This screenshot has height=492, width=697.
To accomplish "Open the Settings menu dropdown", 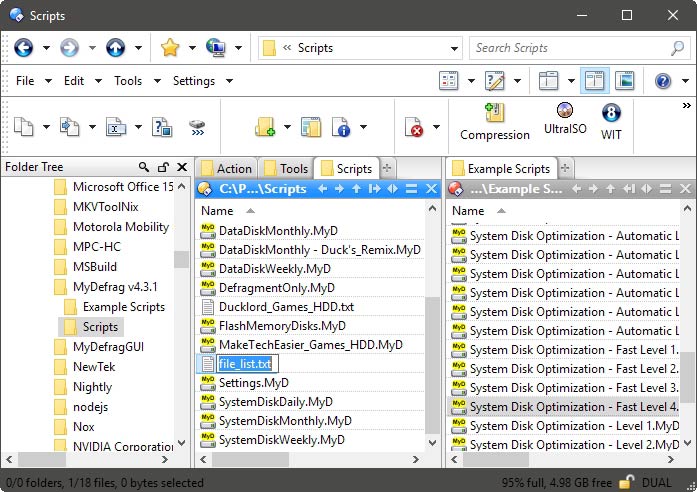I will click(x=200, y=81).
